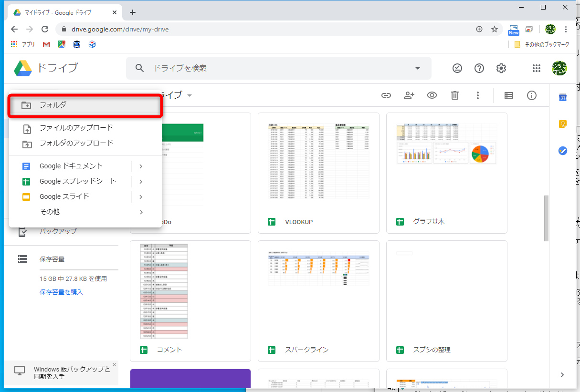Expand the Google ドキュメント submenu
The image size is (580, 392).
tap(71, 165)
